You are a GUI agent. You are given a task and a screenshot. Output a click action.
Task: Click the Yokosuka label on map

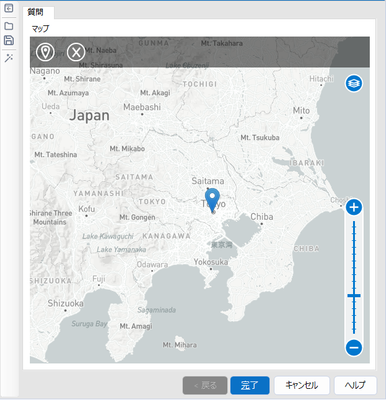click(x=211, y=262)
